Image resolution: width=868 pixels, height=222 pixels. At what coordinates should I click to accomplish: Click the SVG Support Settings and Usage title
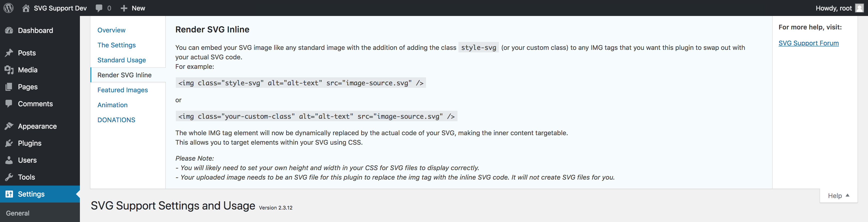coord(173,206)
